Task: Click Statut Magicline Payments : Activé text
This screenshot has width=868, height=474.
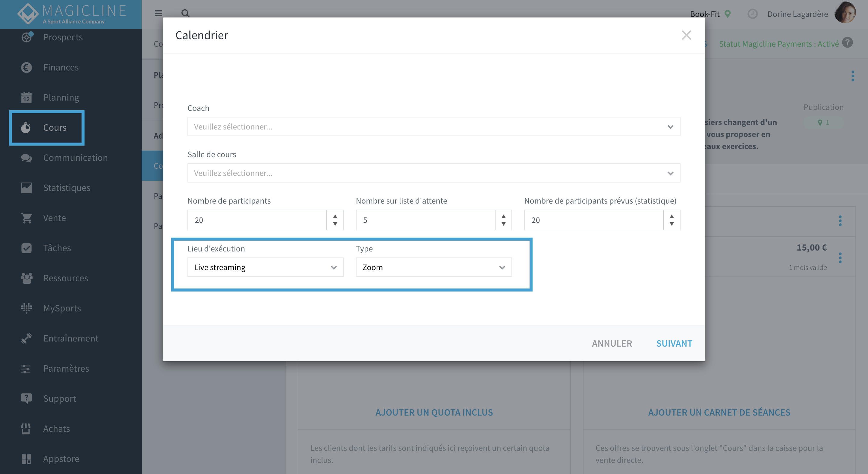Action: tap(779, 44)
